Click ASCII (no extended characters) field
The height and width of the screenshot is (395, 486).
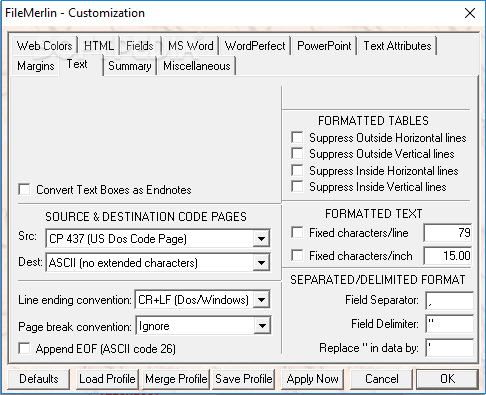coord(158,263)
